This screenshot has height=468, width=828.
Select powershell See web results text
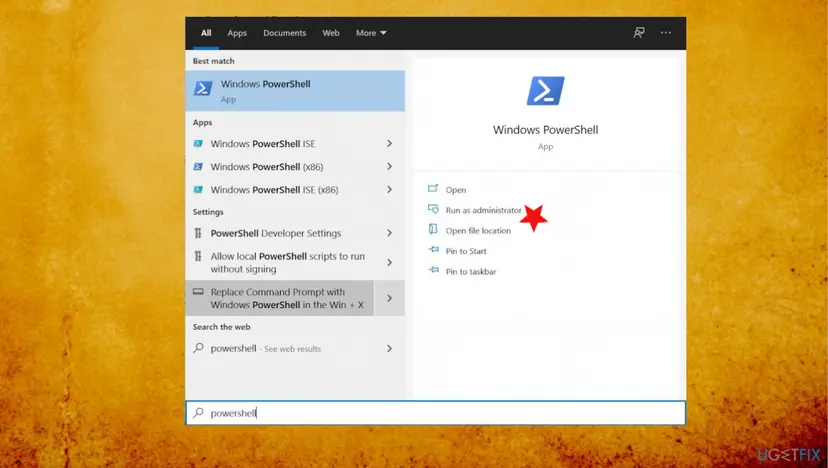tap(266, 349)
